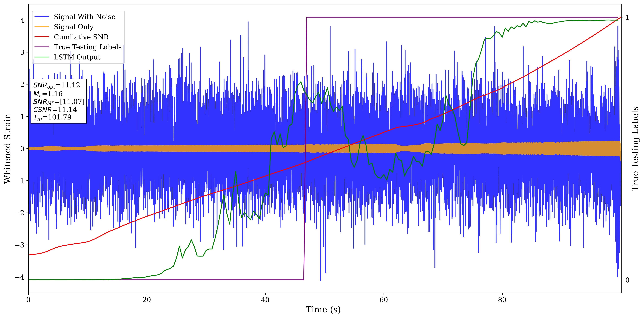Image resolution: width=644 pixels, height=318 pixels.
Task: Click the Whitened Strain axis label
Action: (7, 149)
